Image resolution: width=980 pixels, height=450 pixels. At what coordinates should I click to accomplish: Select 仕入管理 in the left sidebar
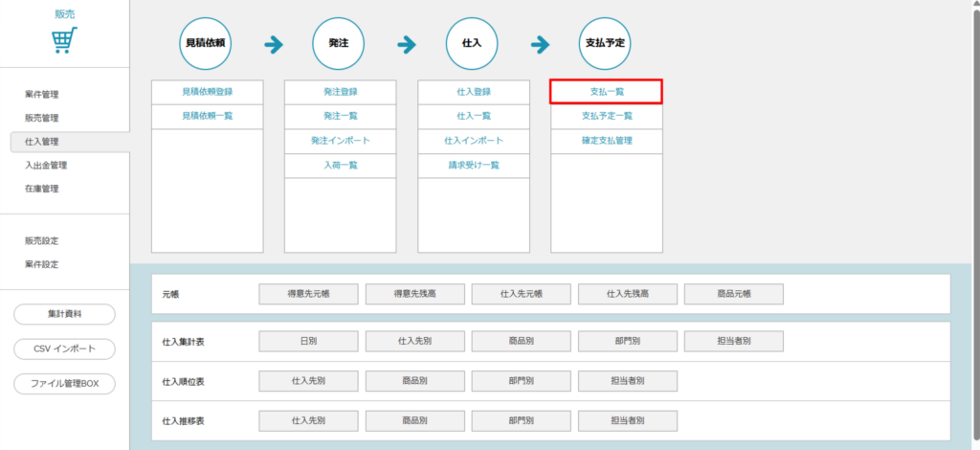tap(42, 142)
